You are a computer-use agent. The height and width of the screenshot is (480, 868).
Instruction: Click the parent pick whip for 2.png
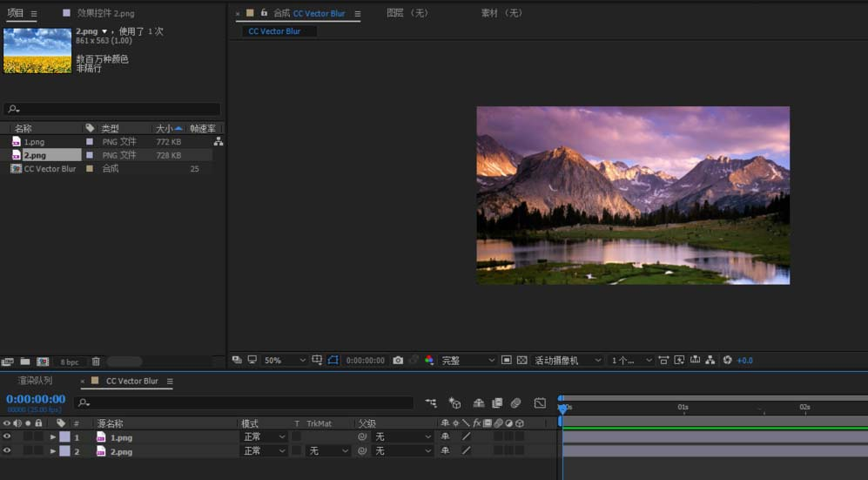click(362, 451)
